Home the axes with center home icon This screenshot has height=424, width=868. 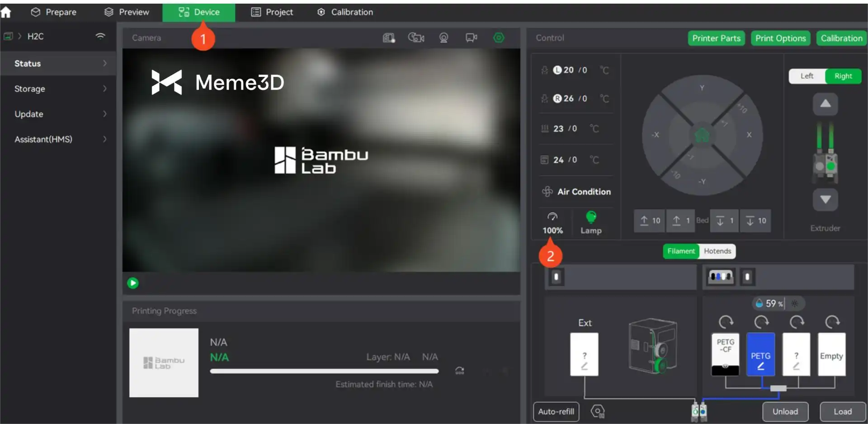coord(702,135)
